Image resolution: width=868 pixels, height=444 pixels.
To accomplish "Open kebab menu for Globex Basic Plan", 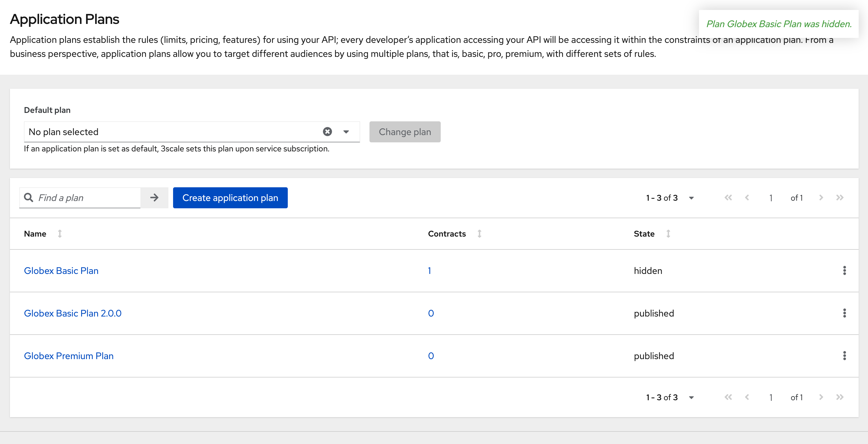I will [844, 270].
